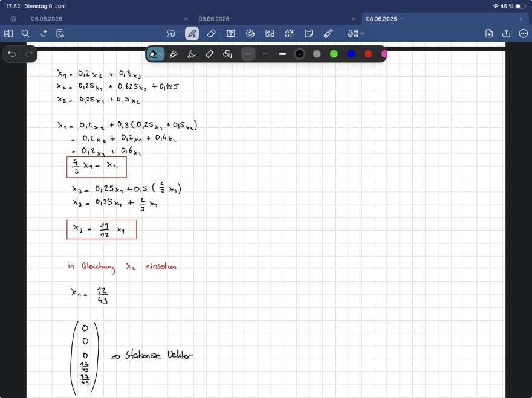
Task: Insert an image with picture tool
Action: point(270,34)
